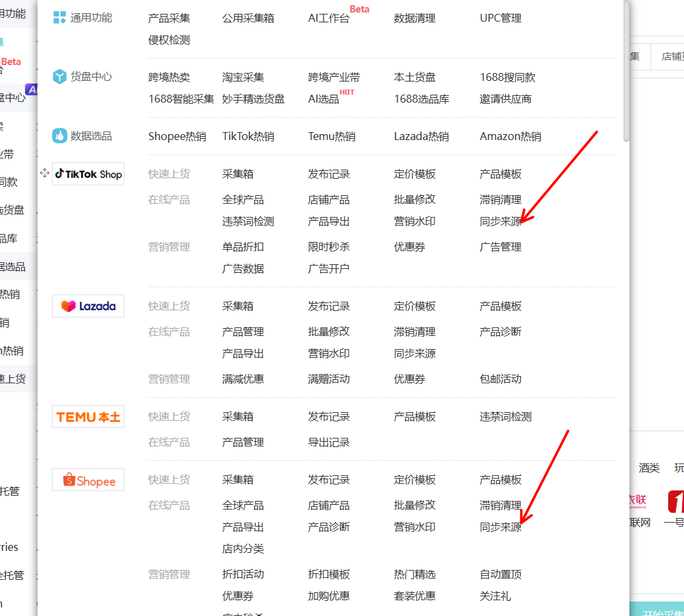Open TEMU 导出记录

tap(329, 442)
